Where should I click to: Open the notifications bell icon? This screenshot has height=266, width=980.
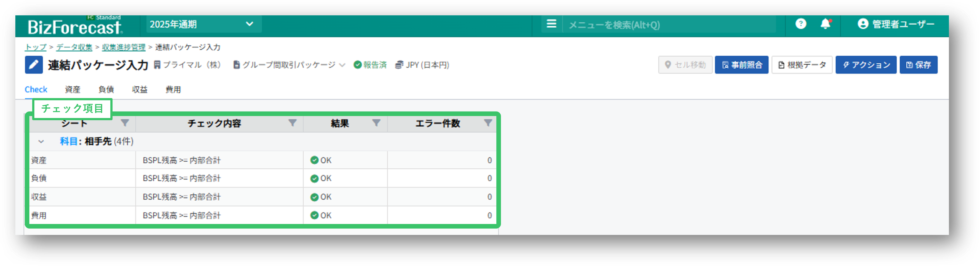click(x=825, y=24)
